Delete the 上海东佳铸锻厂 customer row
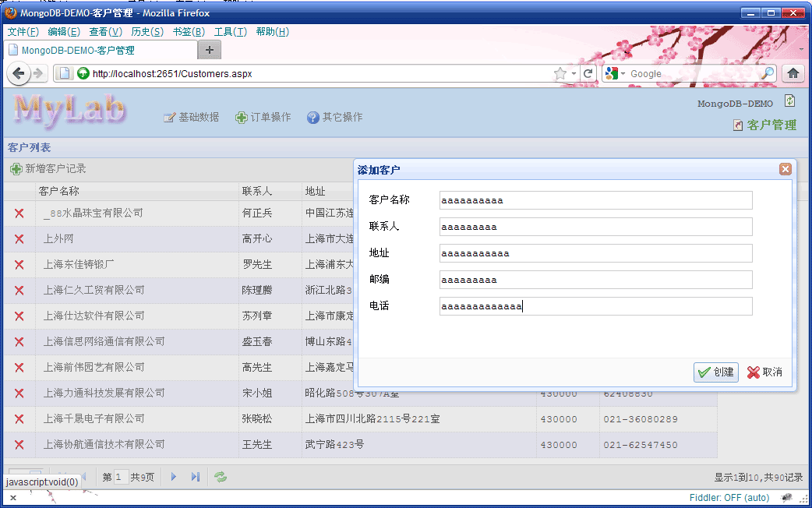Image resolution: width=812 pixels, height=508 pixels. [x=19, y=265]
